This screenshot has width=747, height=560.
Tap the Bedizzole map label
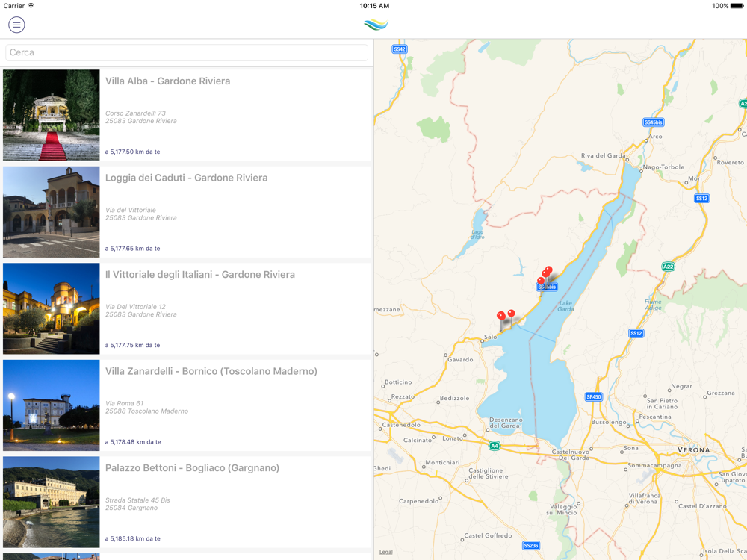click(454, 398)
